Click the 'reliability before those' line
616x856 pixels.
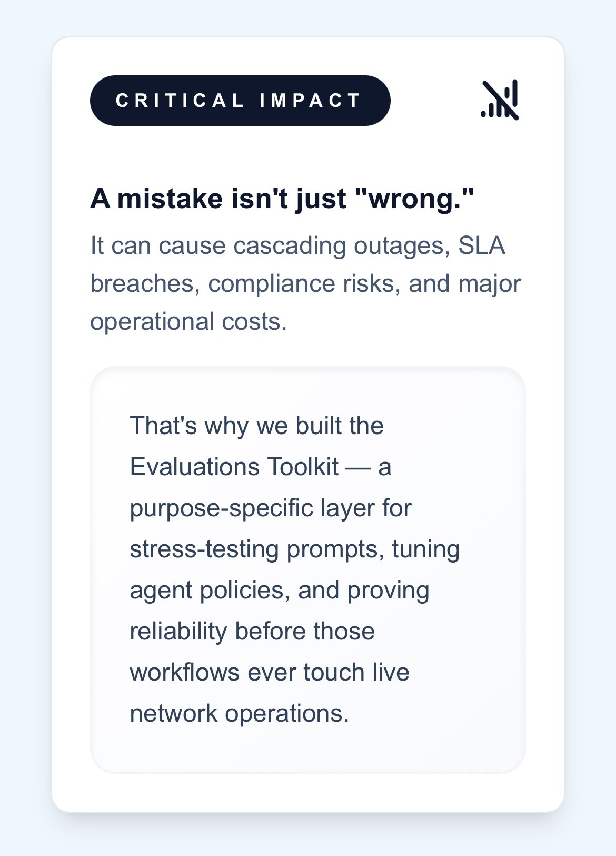[x=252, y=631]
